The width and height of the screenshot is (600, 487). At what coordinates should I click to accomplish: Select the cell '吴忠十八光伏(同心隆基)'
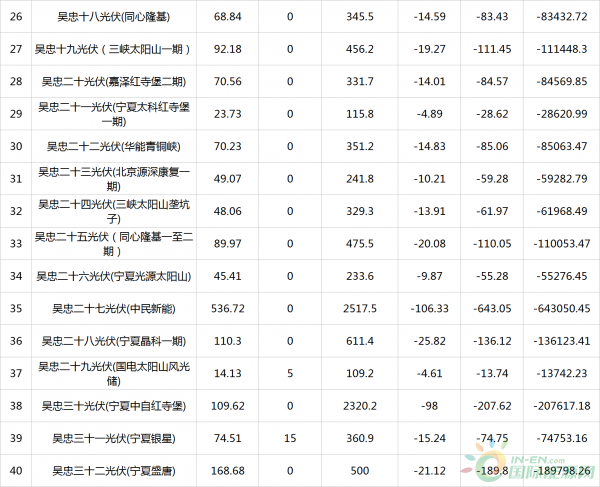point(114,16)
